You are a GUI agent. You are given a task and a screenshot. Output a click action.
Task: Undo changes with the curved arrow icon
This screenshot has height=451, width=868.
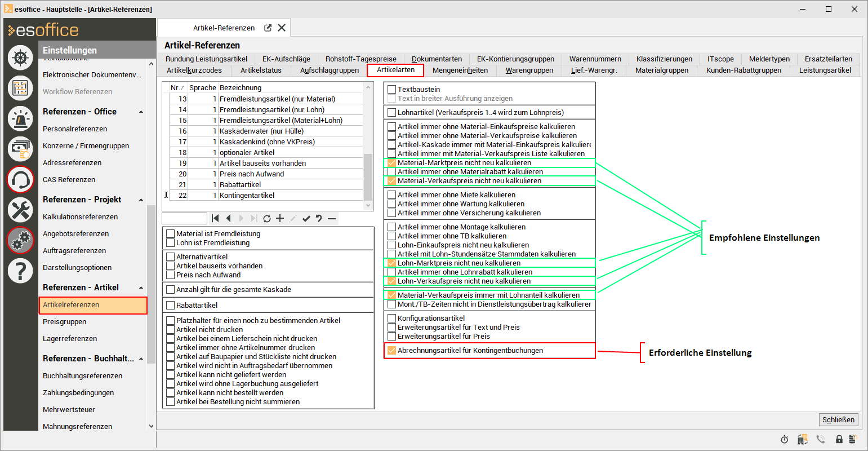(x=319, y=218)
